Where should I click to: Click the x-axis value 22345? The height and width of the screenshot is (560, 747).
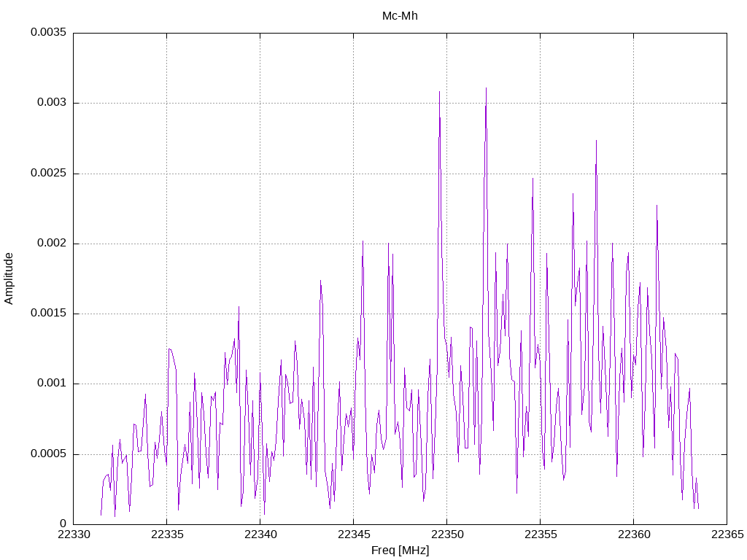pos(354,534)
